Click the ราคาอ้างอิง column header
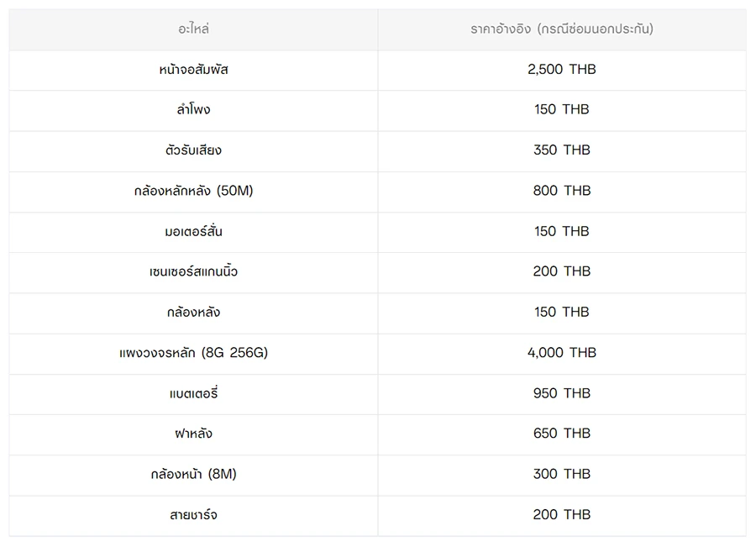The height and width of the screenshot is (547, 756). click(x=561, y=29)
